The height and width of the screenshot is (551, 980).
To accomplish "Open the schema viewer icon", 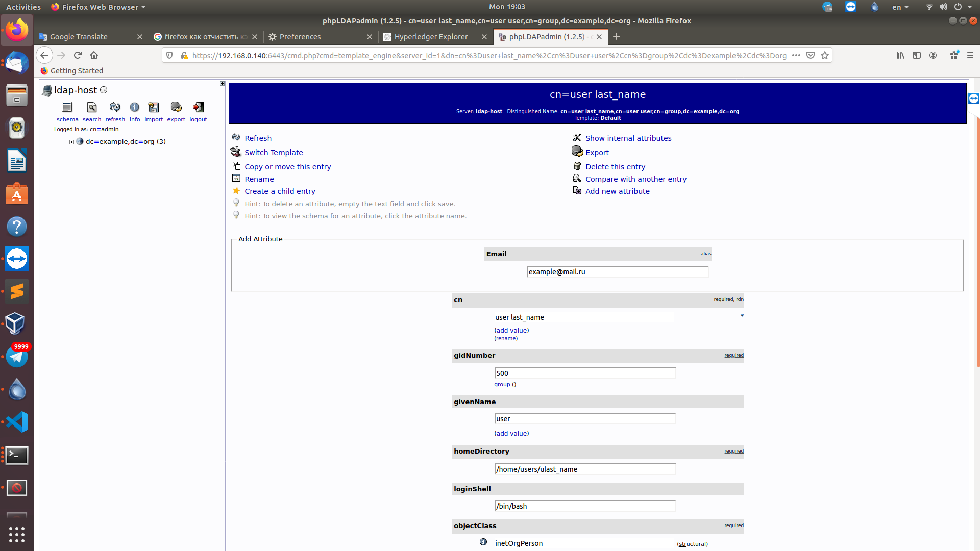I will pos(67,107).
